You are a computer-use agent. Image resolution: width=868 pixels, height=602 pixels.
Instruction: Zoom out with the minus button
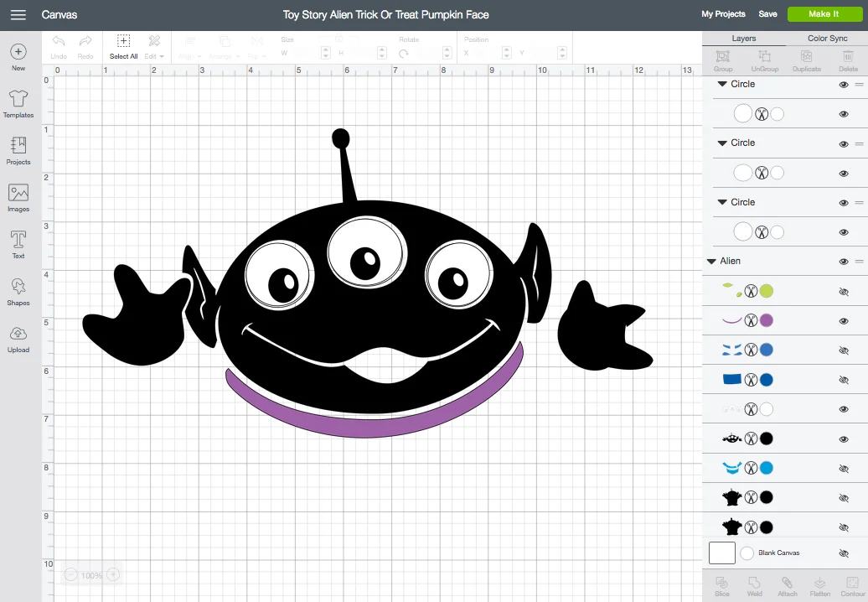tap(71, 575)
